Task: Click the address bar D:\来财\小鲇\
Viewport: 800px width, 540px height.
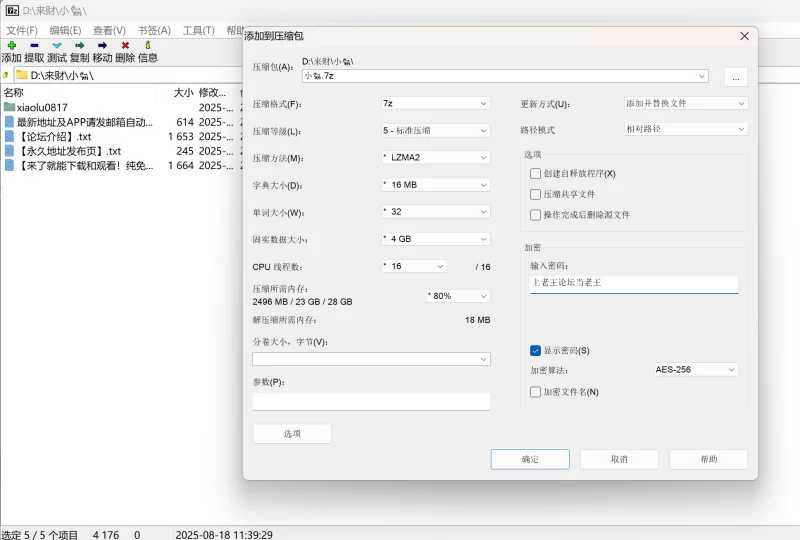Action: click(x=128, y=76)
